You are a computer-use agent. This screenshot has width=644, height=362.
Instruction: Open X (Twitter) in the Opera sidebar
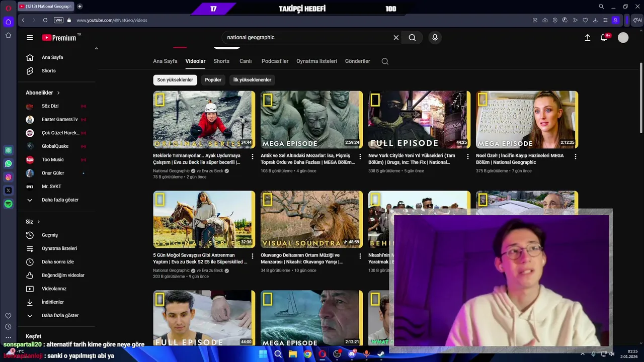pos(8,191)
